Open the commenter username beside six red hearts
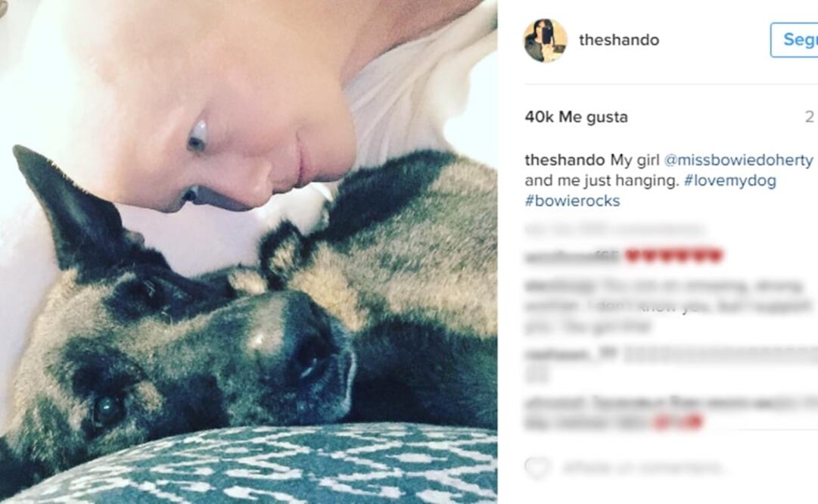Screen dimensions: 818x504 click(x=571, y=257)
